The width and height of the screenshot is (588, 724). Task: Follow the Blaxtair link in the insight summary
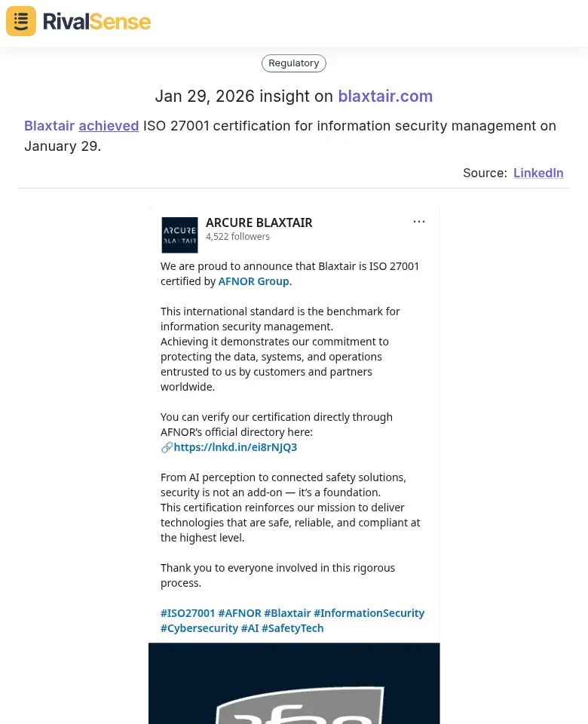pos(49,125)
